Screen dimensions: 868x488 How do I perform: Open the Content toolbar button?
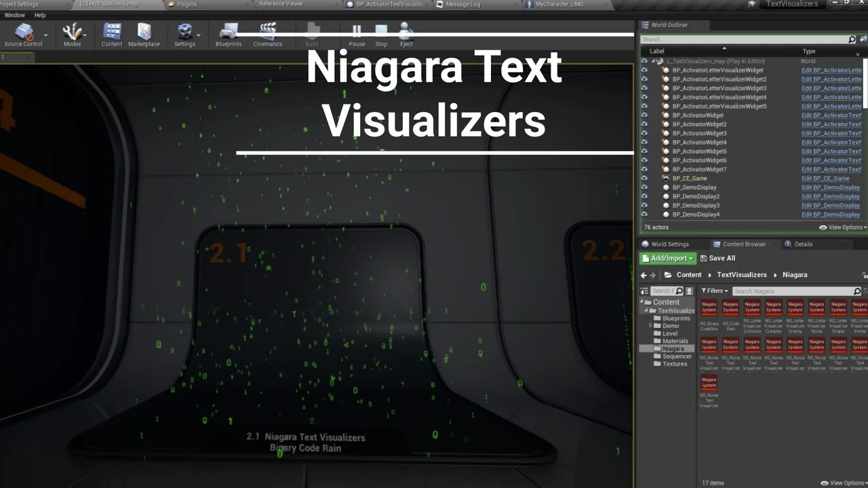[112, 34]
